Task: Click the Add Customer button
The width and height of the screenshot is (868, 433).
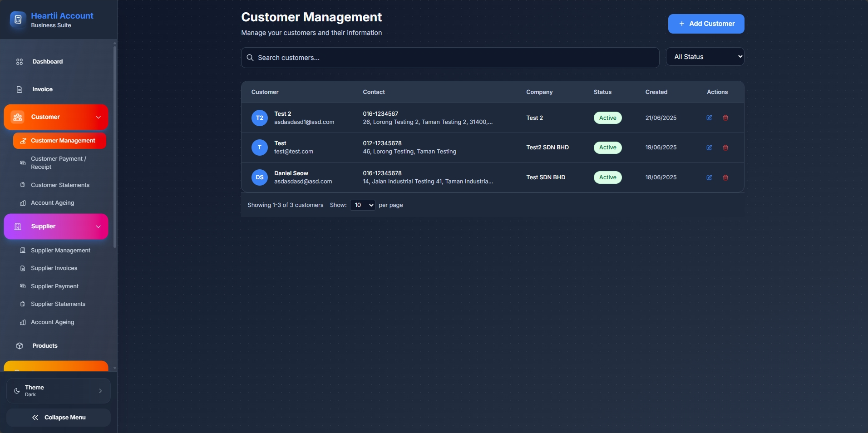Action: 705,24
